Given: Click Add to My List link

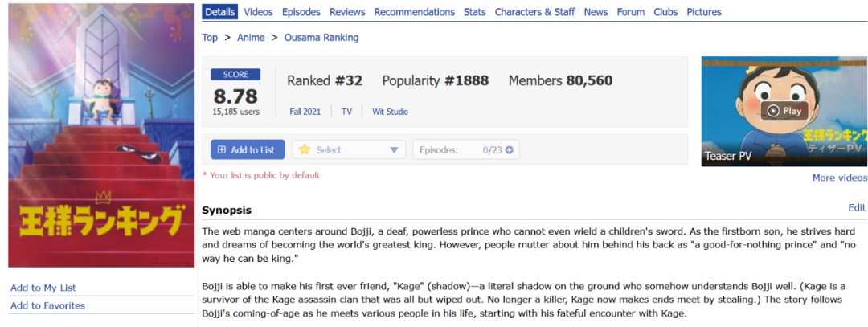Looking at the screenshot, I should pos(43,288).
